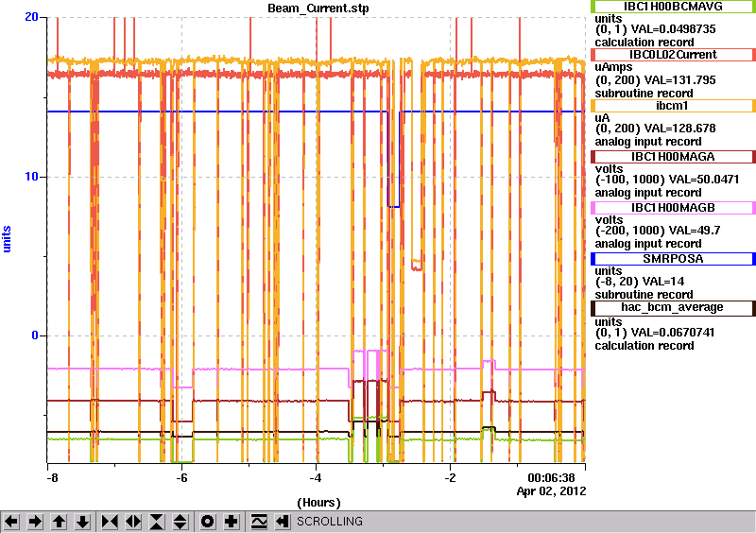Select the IBC1H00MAGB legend entry

(673, 208)
